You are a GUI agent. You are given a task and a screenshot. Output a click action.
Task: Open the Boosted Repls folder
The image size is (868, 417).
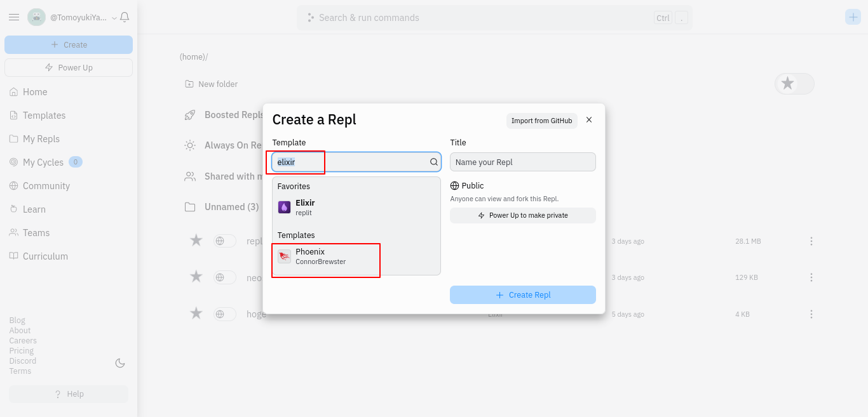(x=224, y=115)
